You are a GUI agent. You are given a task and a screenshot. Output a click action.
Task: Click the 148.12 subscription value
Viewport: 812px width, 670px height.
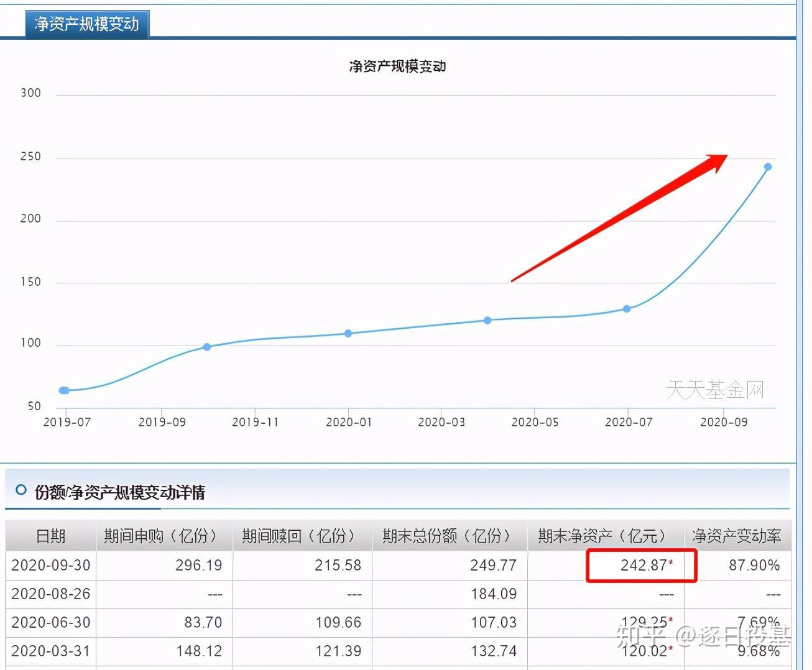point(199,651)
